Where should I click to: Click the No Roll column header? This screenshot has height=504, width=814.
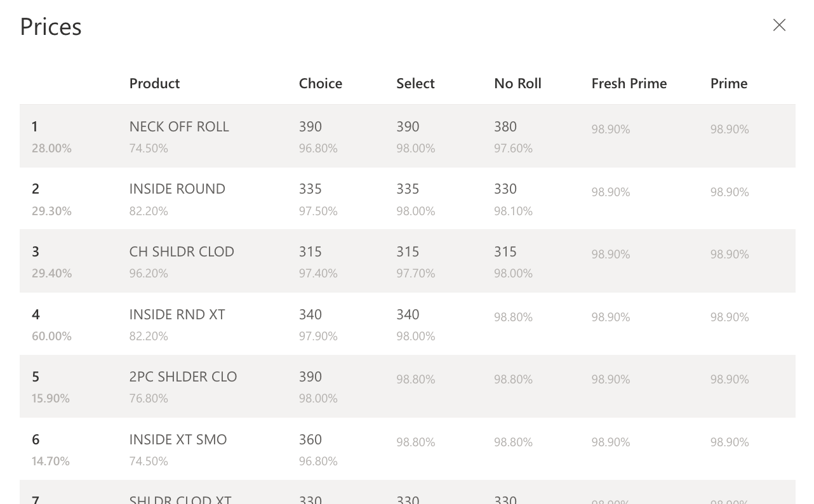(x=517, y=84)
